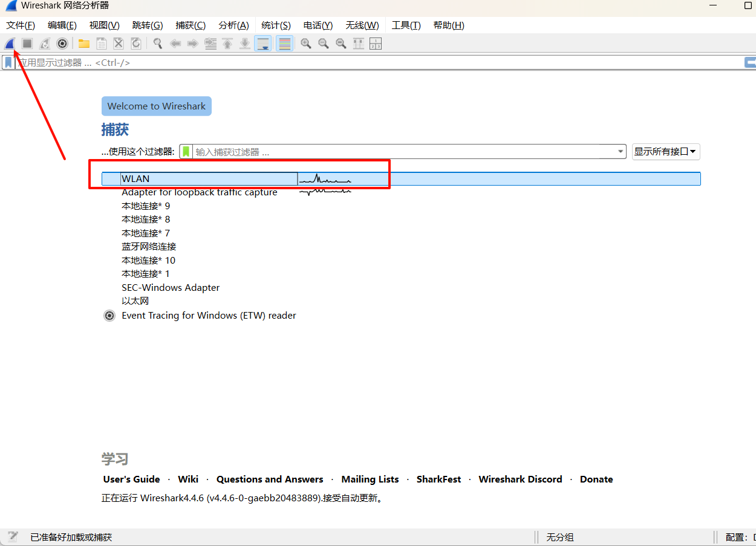The image size is (756, 546).
Task: Open the 工具(T) menu
Action: [x=406, y=25]
